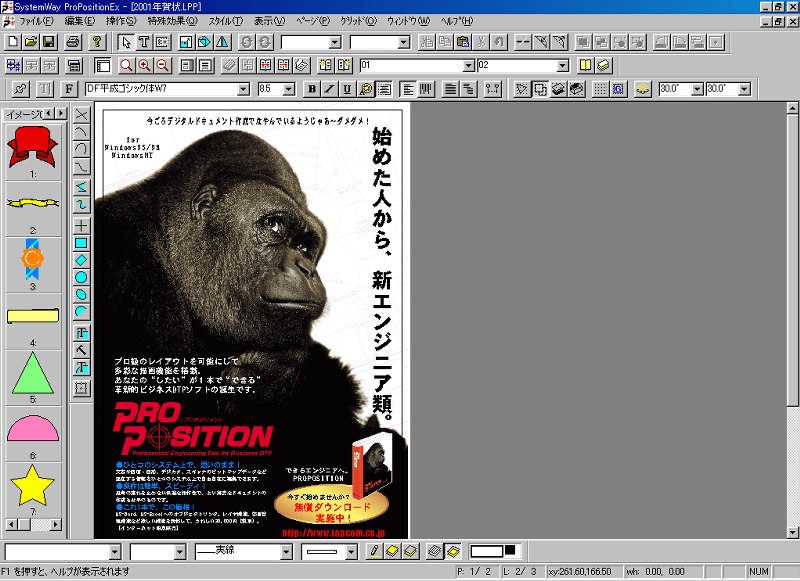This screenshot has height=581, width=800.
Task: Zoom in with the plus magnifier icon
Action: [144, 65]
